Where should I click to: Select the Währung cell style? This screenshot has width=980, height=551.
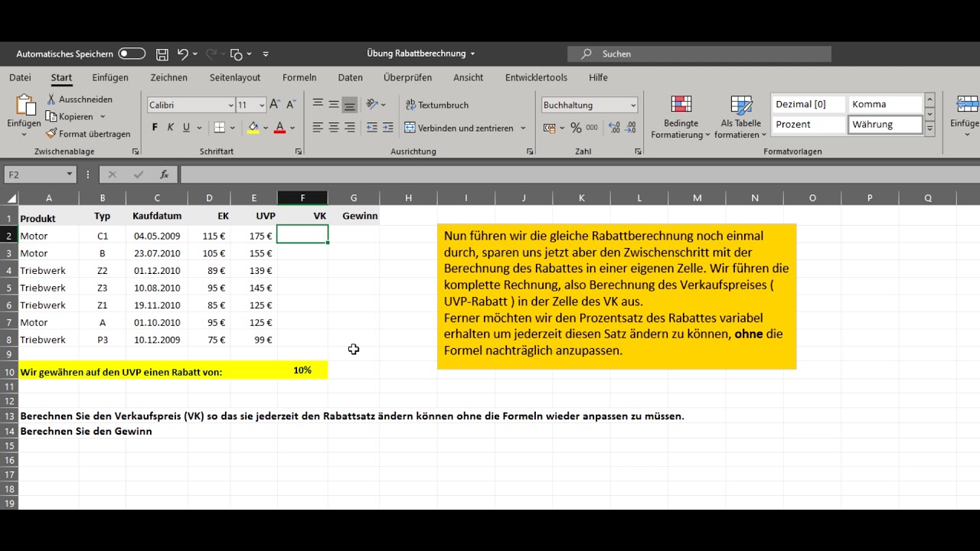(885, 124)
